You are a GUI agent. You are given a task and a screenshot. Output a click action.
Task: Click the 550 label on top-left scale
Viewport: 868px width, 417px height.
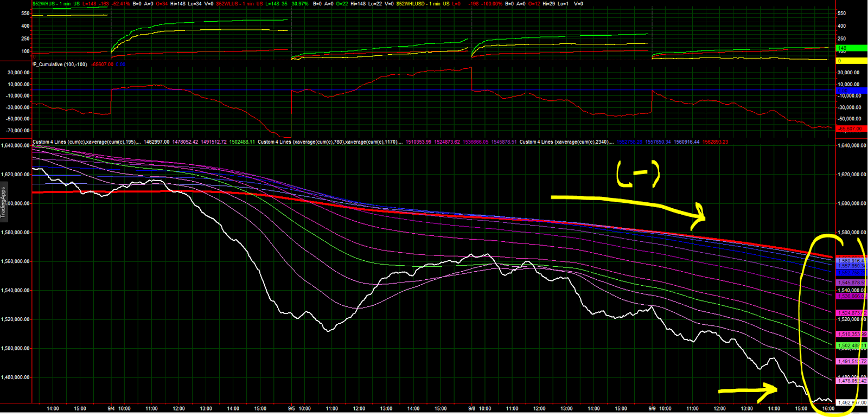tap(25, 13)
